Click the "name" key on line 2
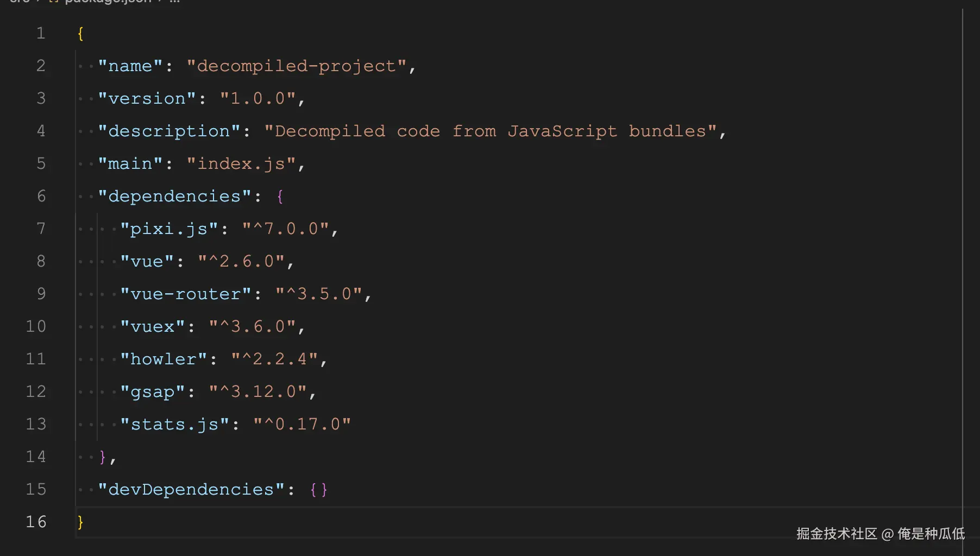Image resolution: width=980 pixels, height=556 pixels. [x=130, y=66]
